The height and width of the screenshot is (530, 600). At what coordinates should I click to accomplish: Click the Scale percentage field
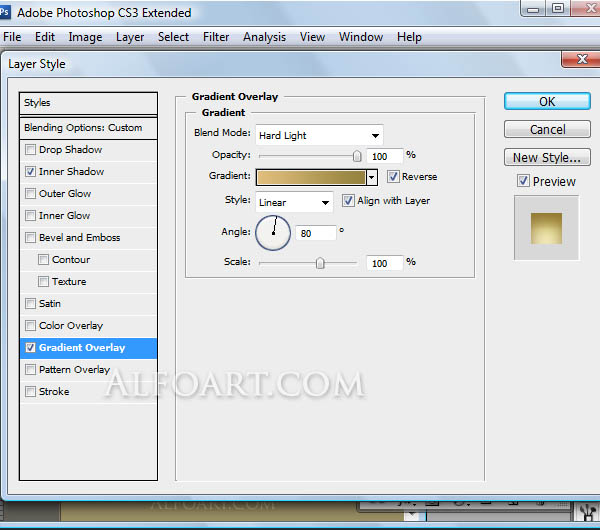coord(385,263)
